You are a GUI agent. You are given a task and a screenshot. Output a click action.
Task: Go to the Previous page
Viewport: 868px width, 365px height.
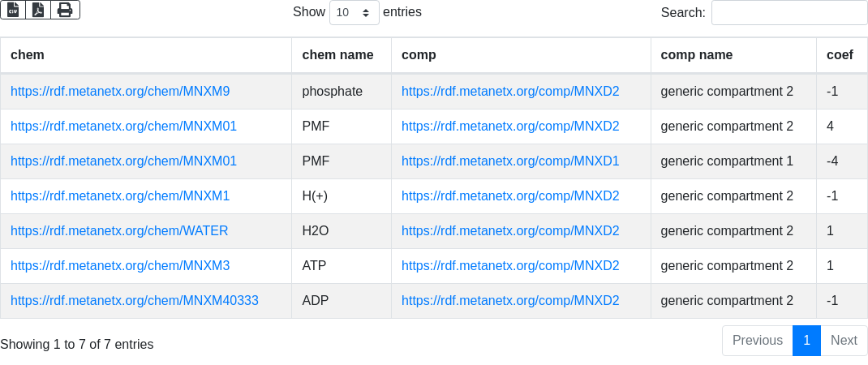(757, 341)
